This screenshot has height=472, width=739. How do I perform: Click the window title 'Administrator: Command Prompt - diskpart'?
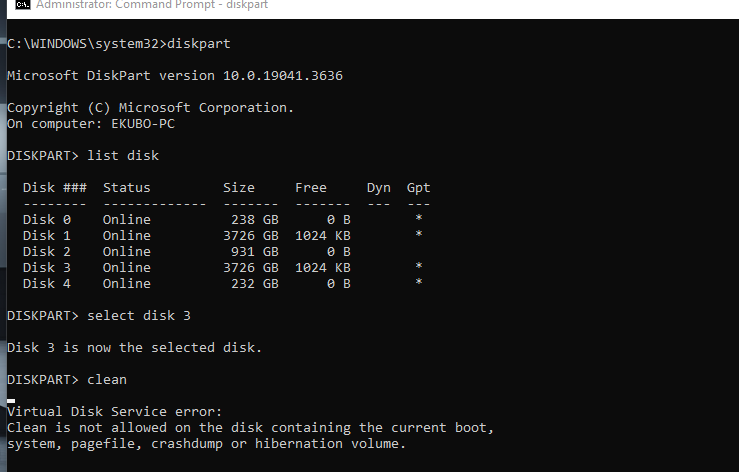pos(152,5)
